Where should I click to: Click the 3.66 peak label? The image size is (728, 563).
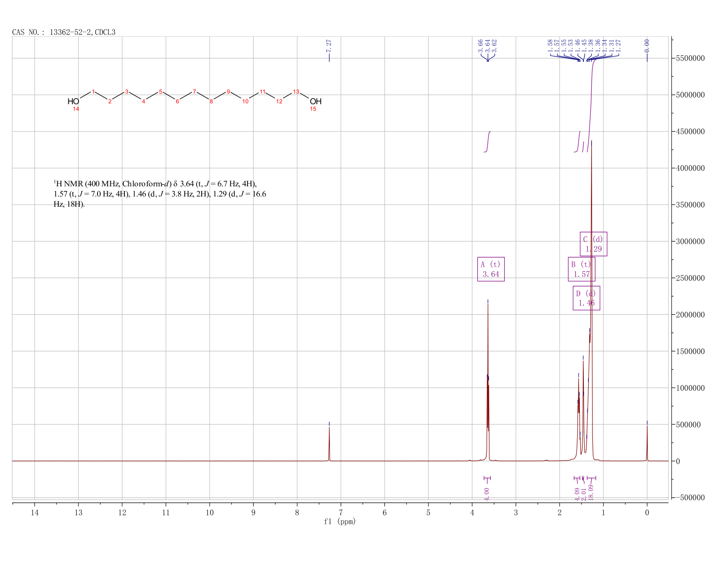pyautogui.click(x=480, y=45)
